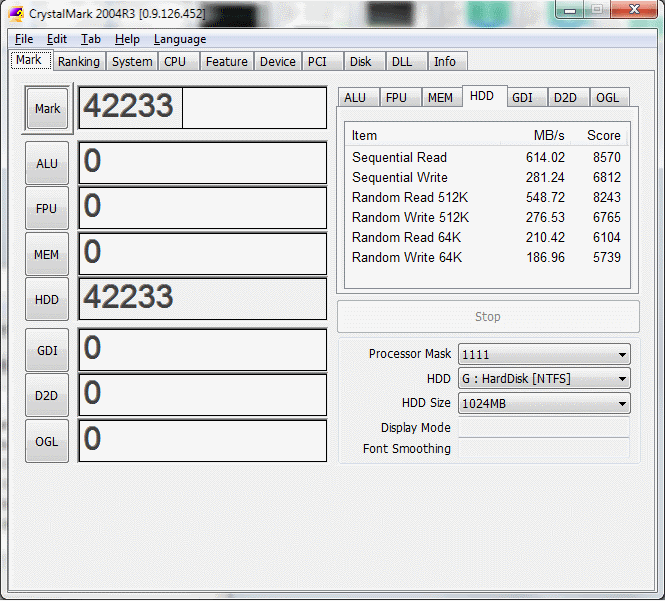Open the File menu
The image size is (665, 601).
point(24,39)
